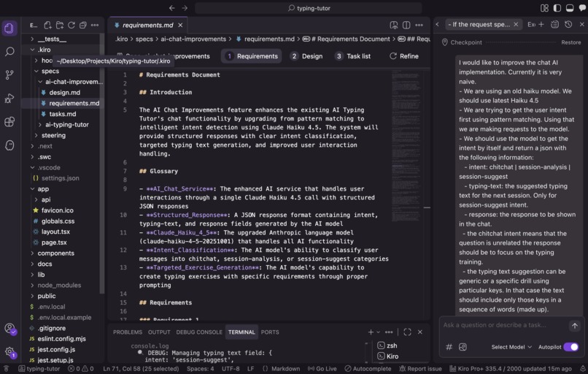
Task: Open the Search view in activity bar
Action: coord(9,51)
